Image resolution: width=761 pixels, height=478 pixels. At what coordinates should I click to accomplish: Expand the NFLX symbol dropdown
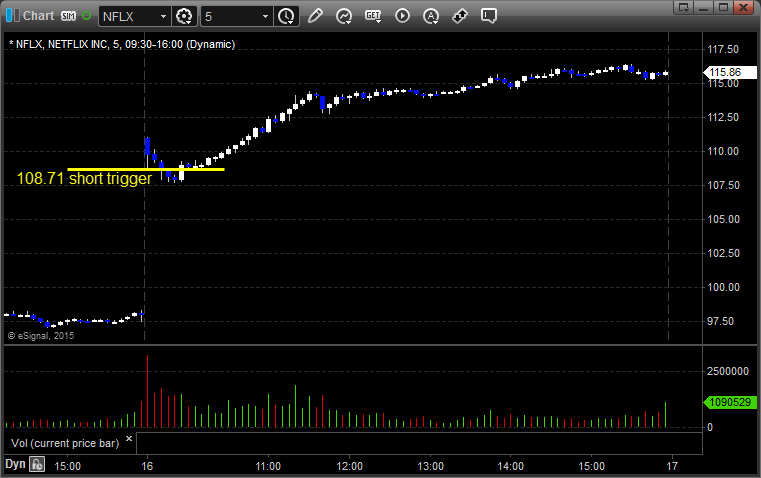(163, 17)
